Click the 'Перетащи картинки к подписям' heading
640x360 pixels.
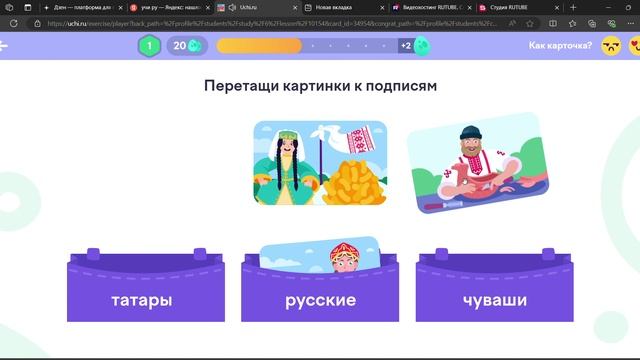(320, 86)
